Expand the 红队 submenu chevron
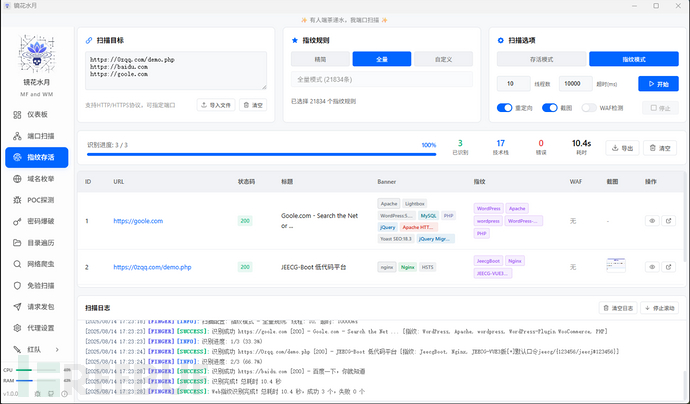 click(57, 349)
